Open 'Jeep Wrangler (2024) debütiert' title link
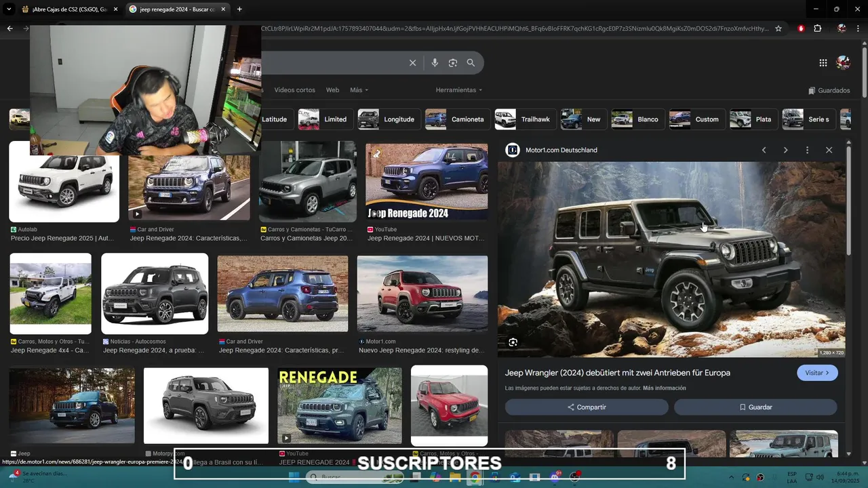The height and width of the screenshot is (488, 868). tap(618, 373)
